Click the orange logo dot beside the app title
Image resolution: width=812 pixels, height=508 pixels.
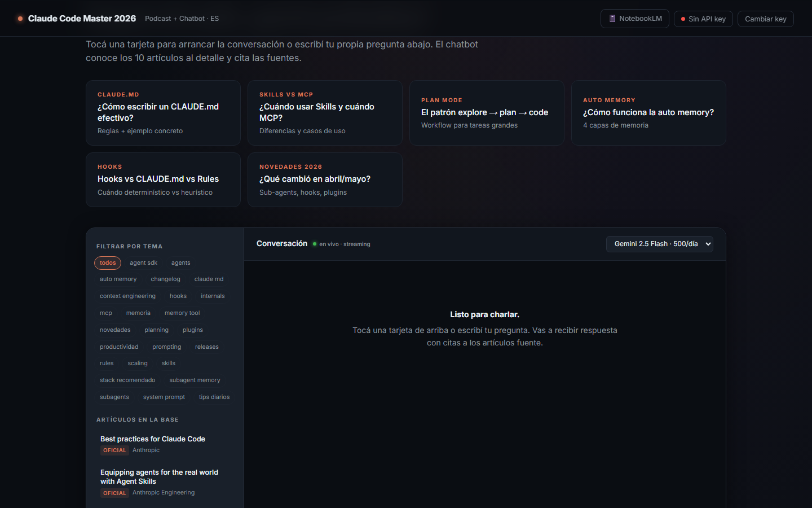coord(20,19)
